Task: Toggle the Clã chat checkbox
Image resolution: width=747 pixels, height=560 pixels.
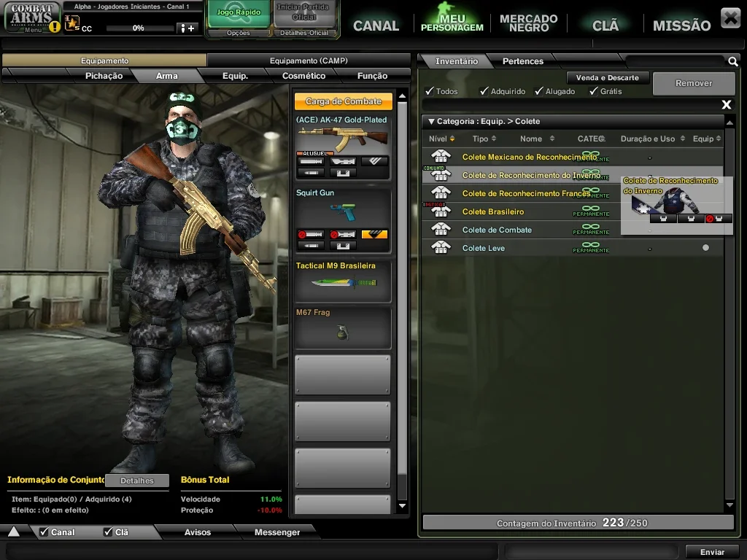Action: [108, 532]
